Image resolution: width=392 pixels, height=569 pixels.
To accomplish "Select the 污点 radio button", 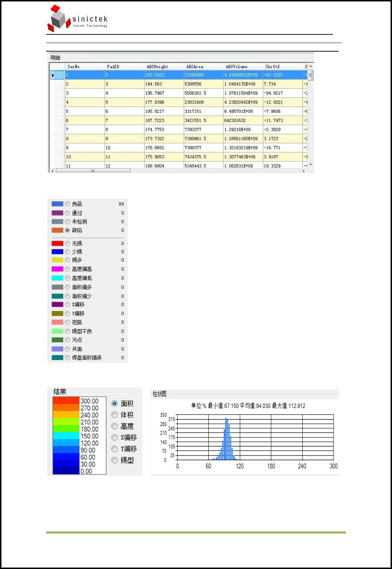I will tap(67, 340).
